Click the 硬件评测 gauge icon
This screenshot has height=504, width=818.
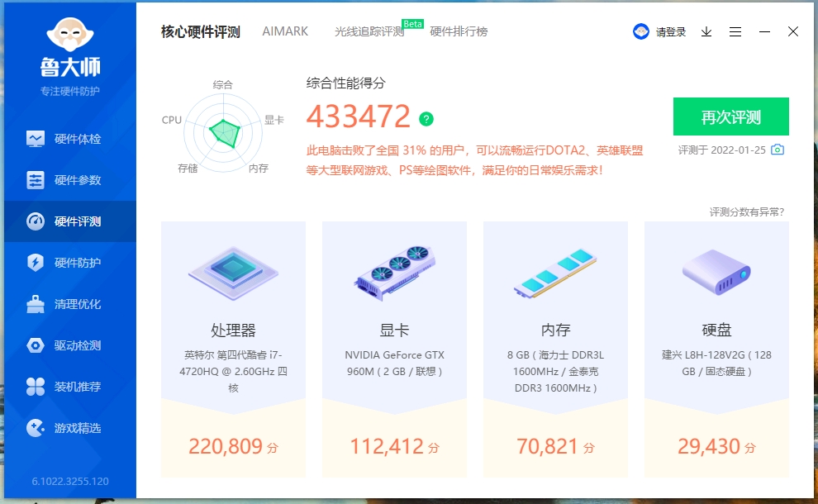click(x=36, y=221)
